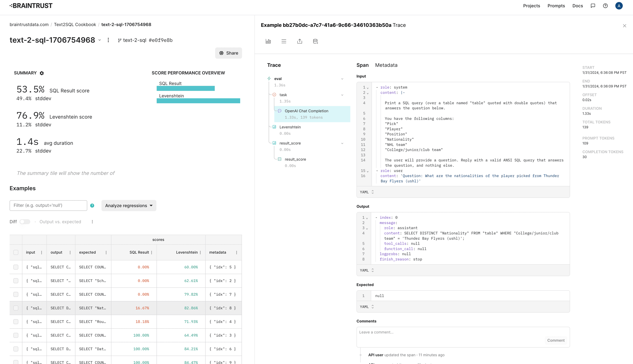The width and height of the screenshot is (633, 364).
Task: Open the help question mark icon in header
Action: [605, 6]
